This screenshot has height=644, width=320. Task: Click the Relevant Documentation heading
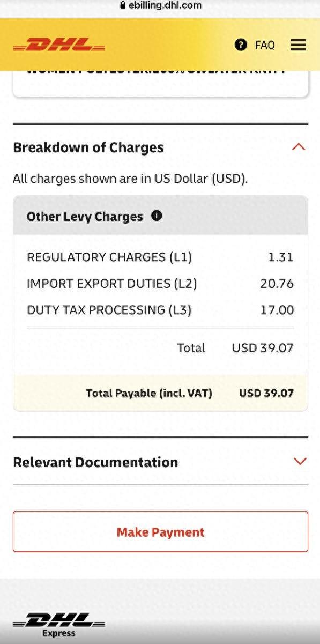click(x=95, y=462)
